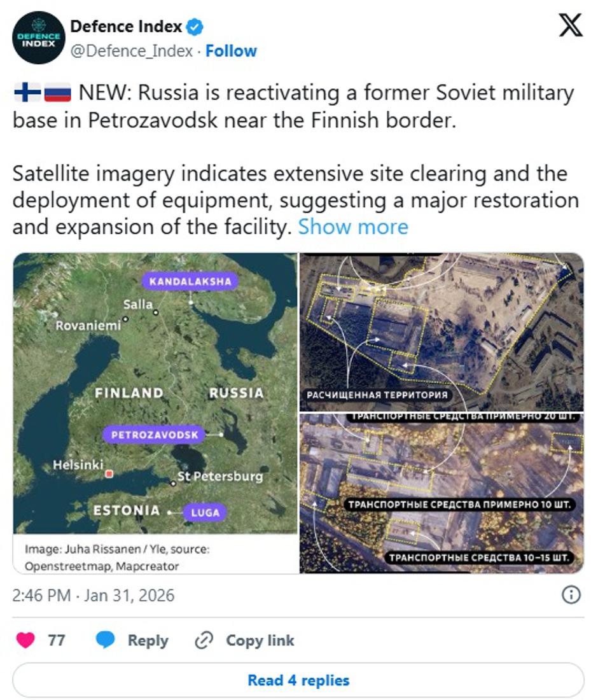Expand tweet text with Show more
The height and width of the screenshot is (700, 598).
click(x=353, y=227)
